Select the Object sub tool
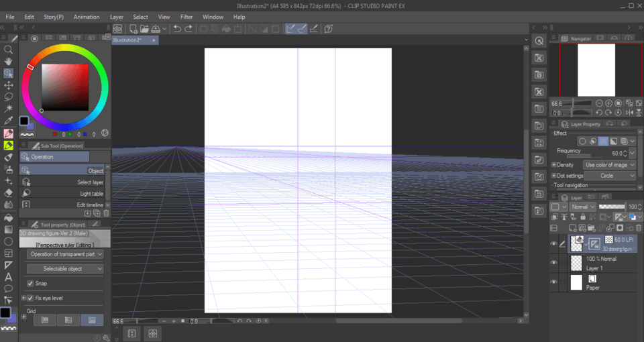644x342 pixels. click(62, 170)
